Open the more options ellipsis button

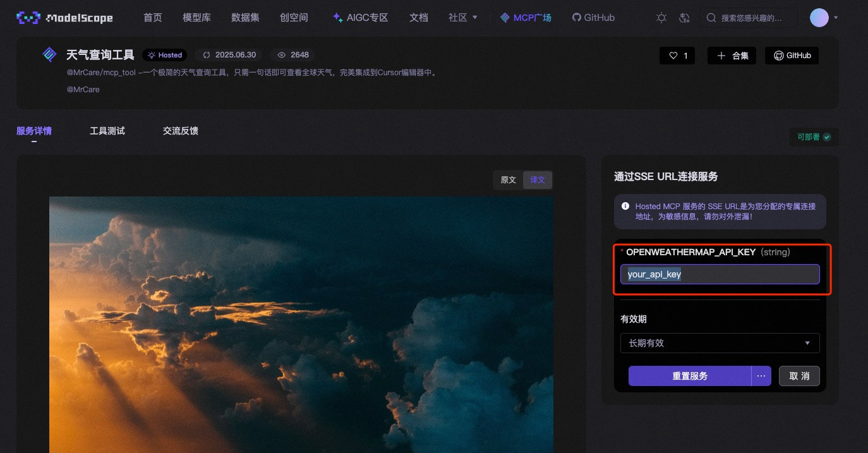coord(761,376)
